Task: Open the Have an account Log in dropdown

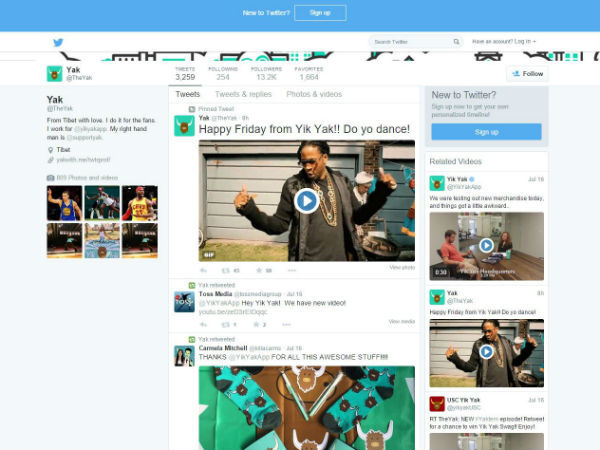Action: 504,41
